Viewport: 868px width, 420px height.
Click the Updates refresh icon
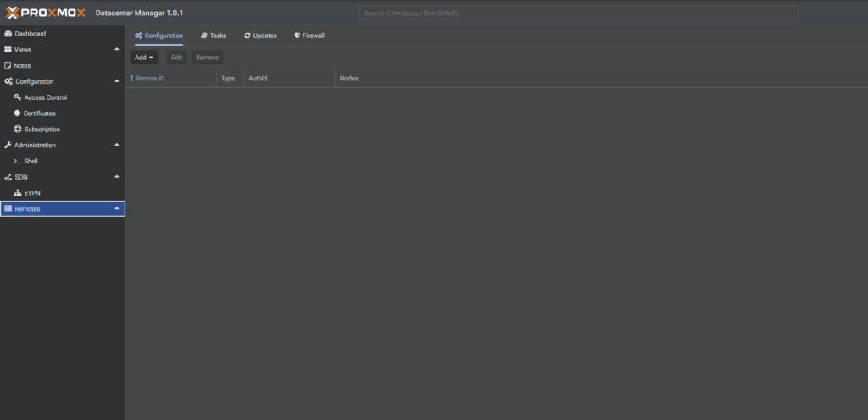point(248,36)
